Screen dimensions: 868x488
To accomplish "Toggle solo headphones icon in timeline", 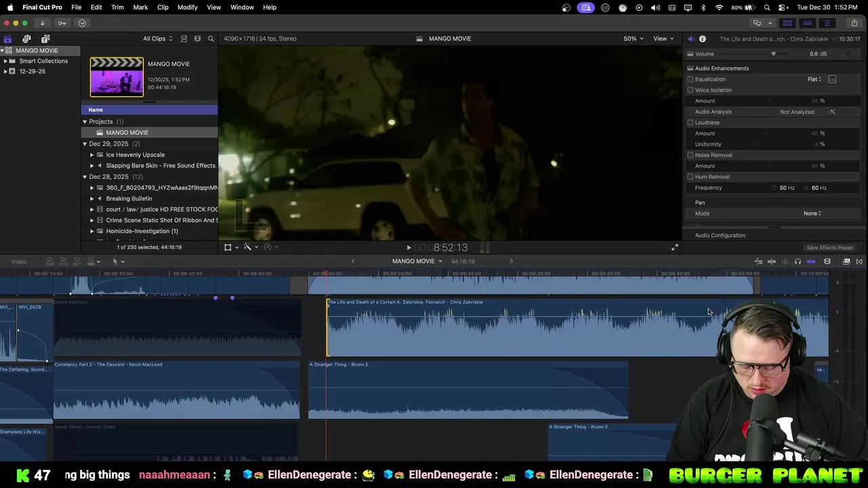I will click(x=797, y=262).
